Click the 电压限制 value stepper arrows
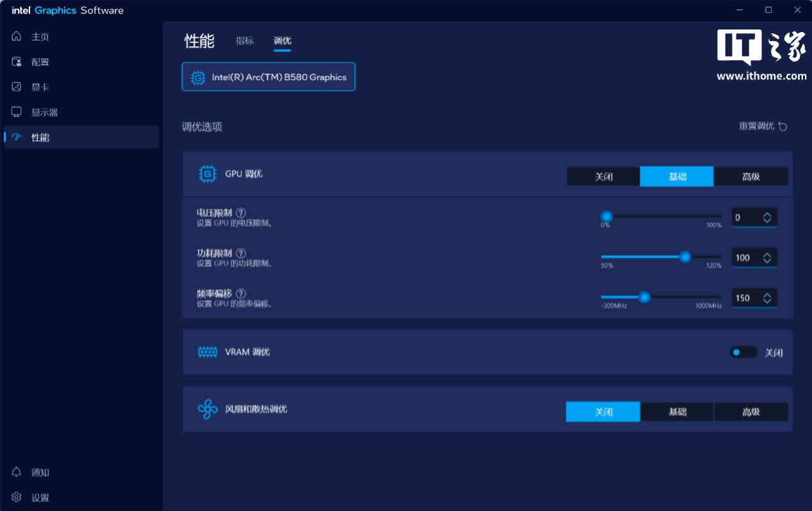Image resolution: width=812 pixels, height=511 pixels. pos(767,218)
